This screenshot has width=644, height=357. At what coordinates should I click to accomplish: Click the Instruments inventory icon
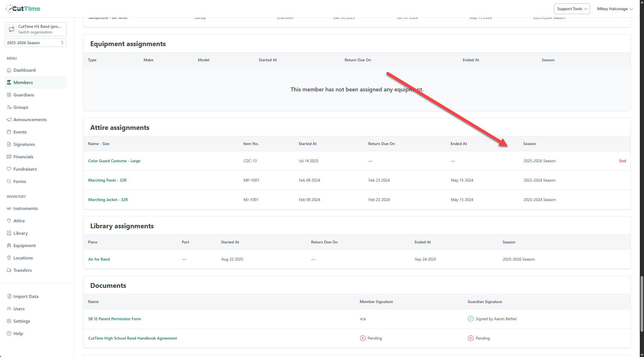pos(9,208)
